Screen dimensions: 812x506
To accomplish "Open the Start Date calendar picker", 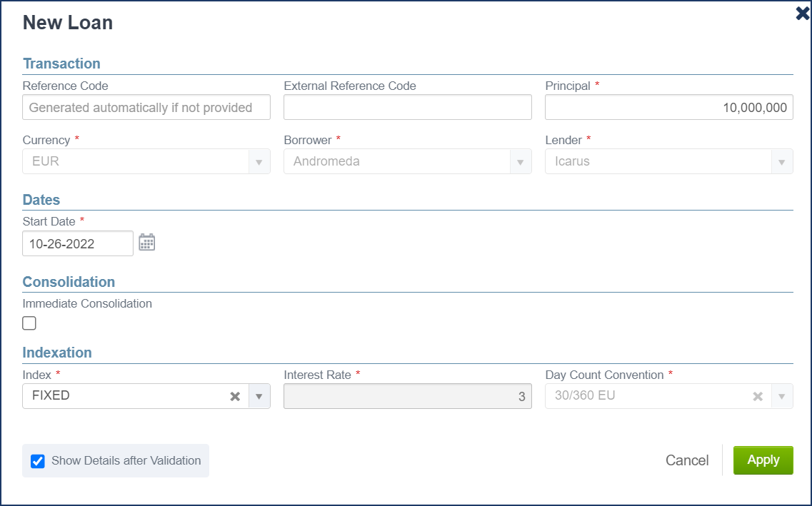I will point(146,243).
